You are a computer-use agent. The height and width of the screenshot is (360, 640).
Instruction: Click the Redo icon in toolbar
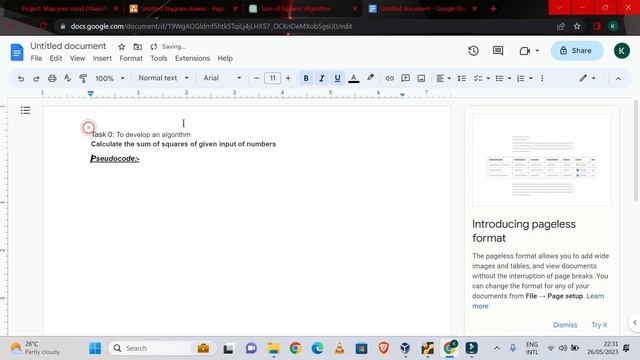click(36, 78)
